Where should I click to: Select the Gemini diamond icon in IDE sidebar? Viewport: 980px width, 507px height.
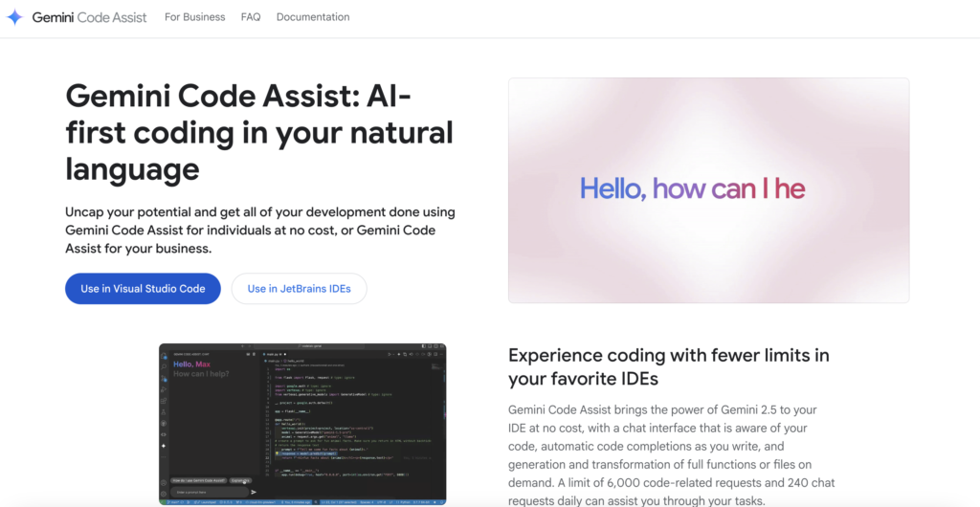[165, 446]
